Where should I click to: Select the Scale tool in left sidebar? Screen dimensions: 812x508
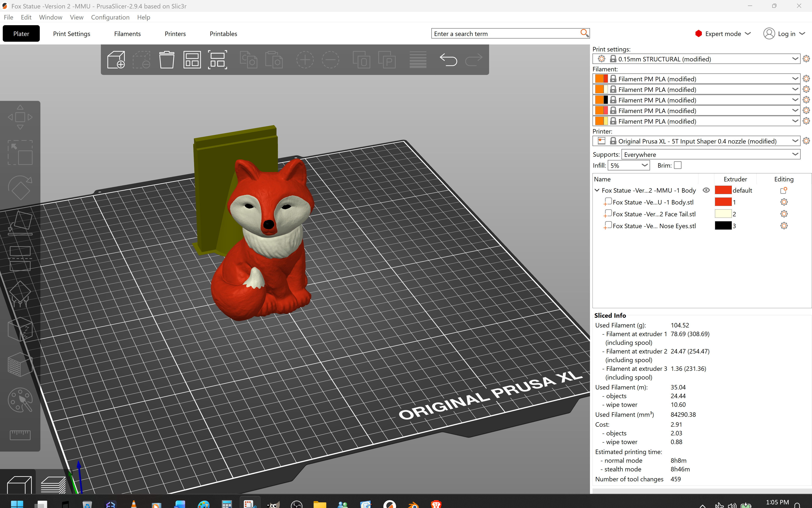pos(20,153)
